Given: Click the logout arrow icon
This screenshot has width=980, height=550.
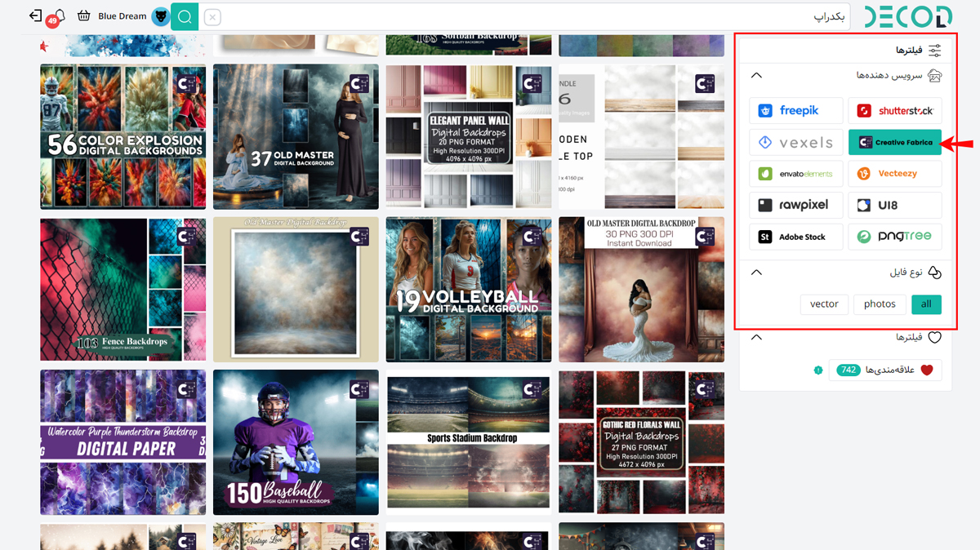Looking at the screenshot, I should (35, 16).
